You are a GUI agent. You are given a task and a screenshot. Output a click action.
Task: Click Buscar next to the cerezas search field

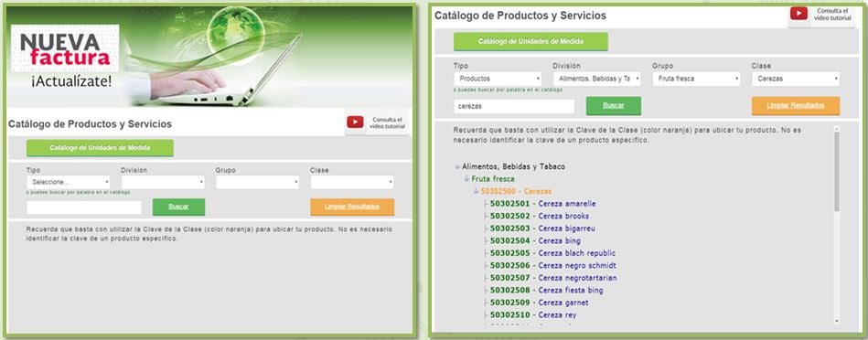point(614,106)
